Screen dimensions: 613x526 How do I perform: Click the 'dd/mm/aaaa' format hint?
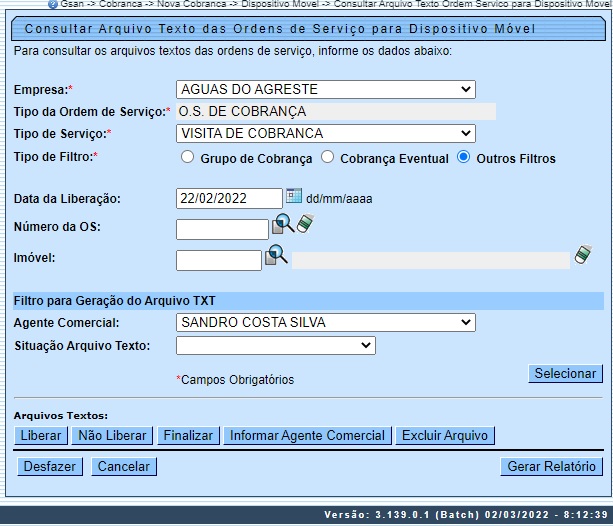point(339,199)
